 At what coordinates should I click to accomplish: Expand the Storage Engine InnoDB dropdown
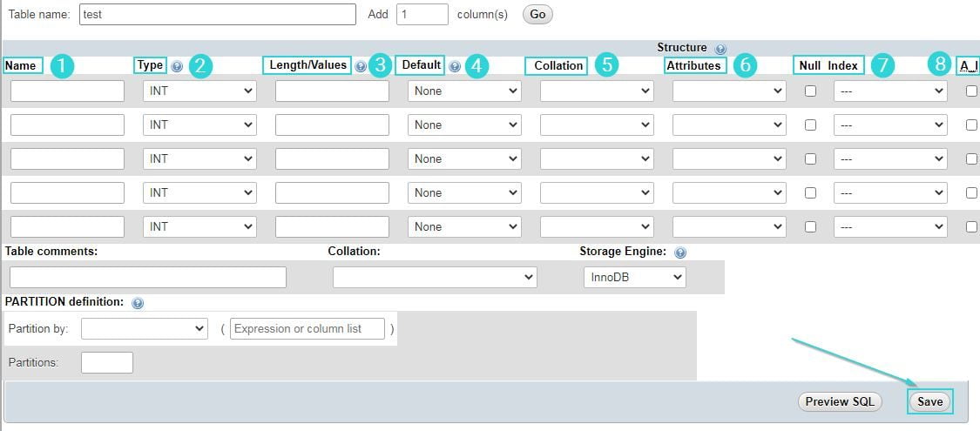[635, 278]
